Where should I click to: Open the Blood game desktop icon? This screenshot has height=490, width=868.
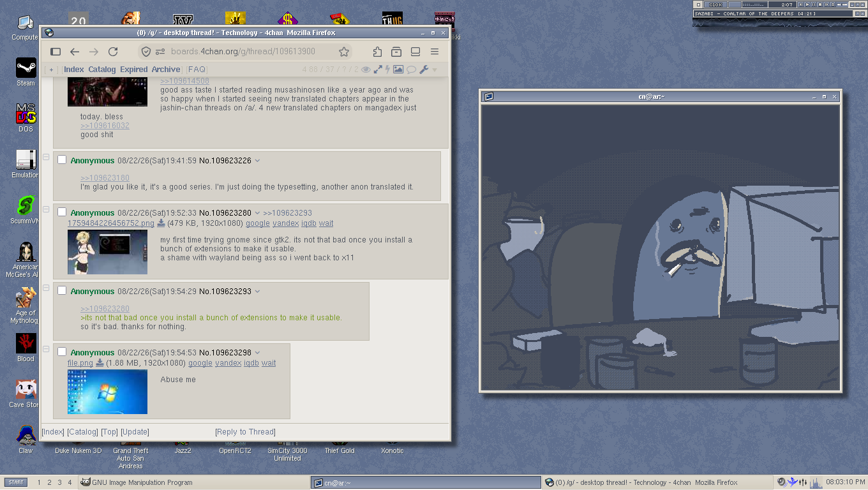pos(26,343)
